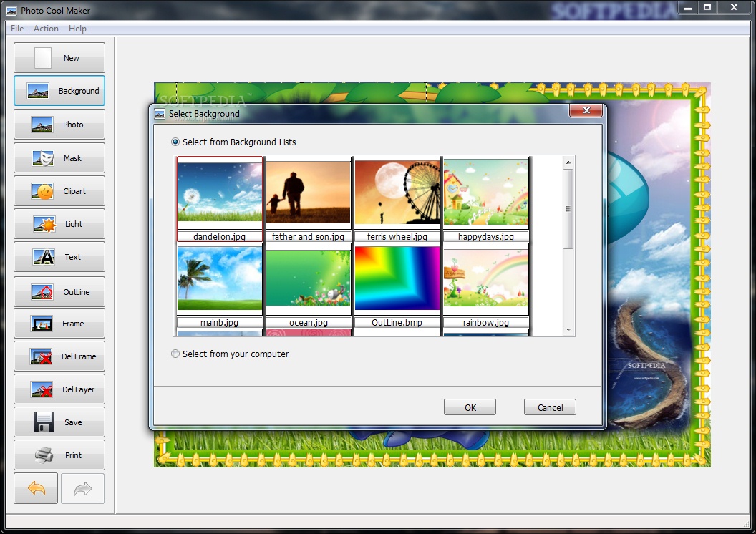
Task: Pick the rainbow.jpg thumbnail
Action: [486, 278]
